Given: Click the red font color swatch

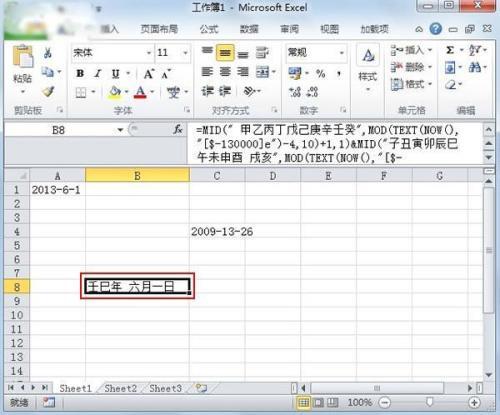Looking at the screenshot, I should coord(140,92).
